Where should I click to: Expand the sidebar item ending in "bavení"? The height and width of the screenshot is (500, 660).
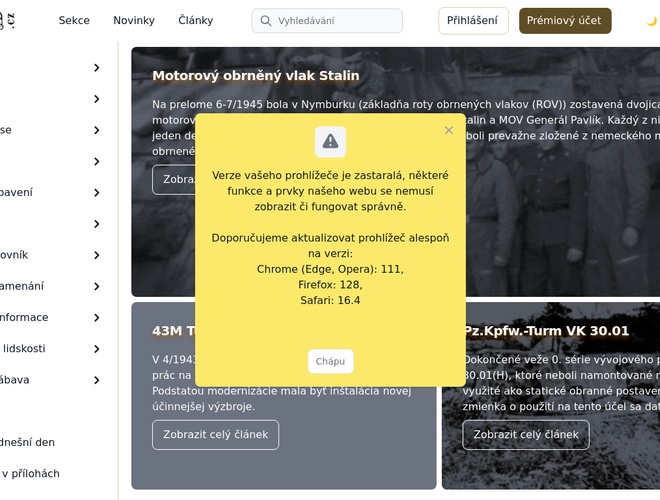tap(97, 192)
